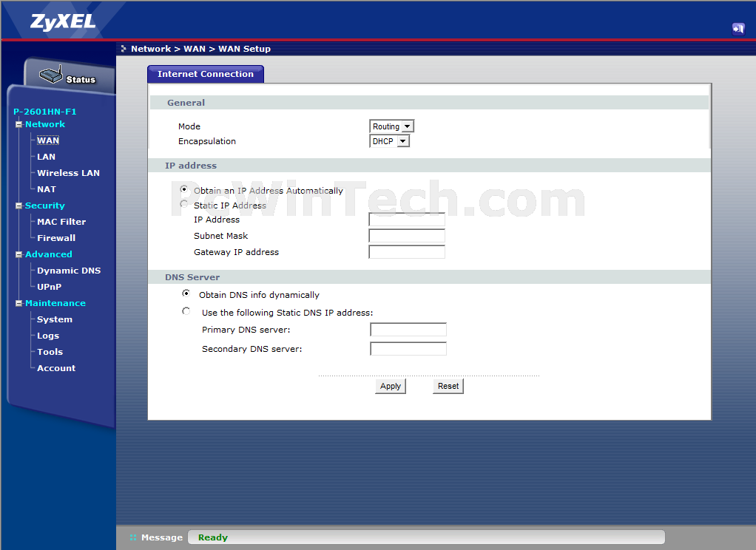Click the Reset button

tap(448, 386)
